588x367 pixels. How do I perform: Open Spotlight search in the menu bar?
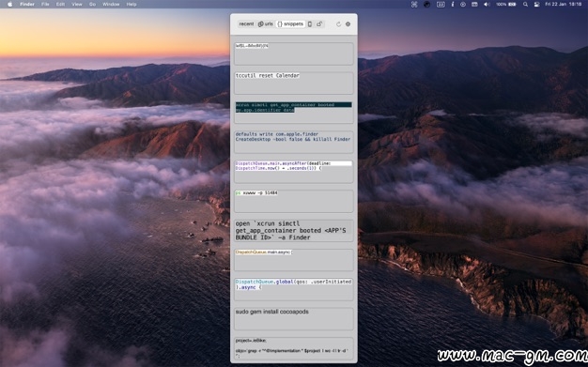coord(525,4)
